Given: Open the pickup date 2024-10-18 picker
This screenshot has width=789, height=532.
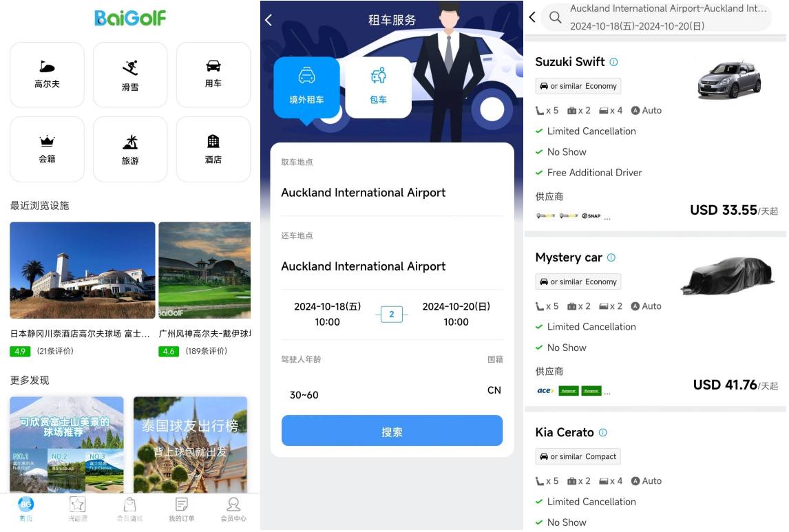Looking at the screenshot, I should tap(328, 314).
